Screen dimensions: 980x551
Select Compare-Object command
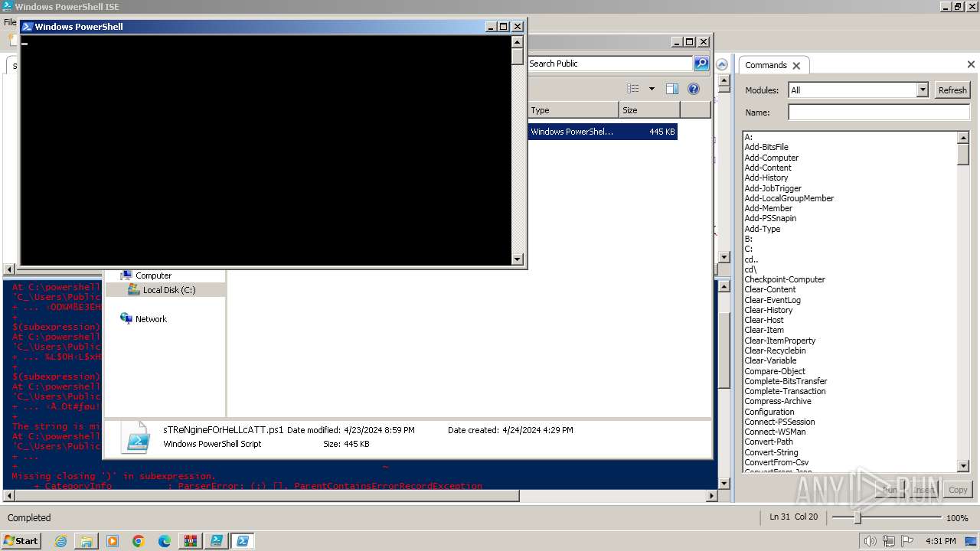pos(775,371)
